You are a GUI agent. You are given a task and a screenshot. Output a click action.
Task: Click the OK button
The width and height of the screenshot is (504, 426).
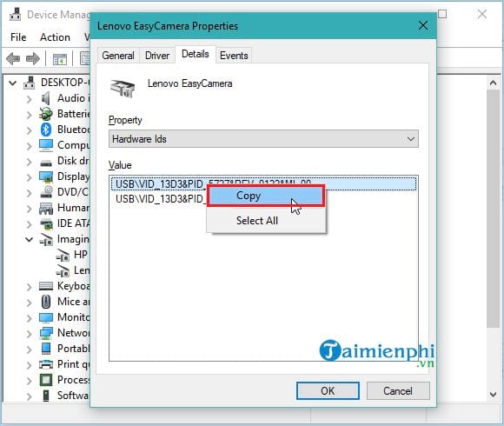pos(328,390)
